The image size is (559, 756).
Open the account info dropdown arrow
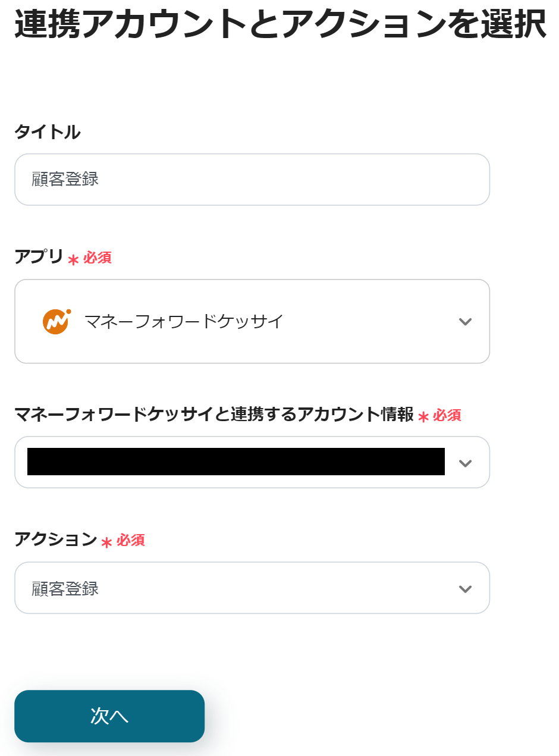pyautogui.click(x=465, y=463)
